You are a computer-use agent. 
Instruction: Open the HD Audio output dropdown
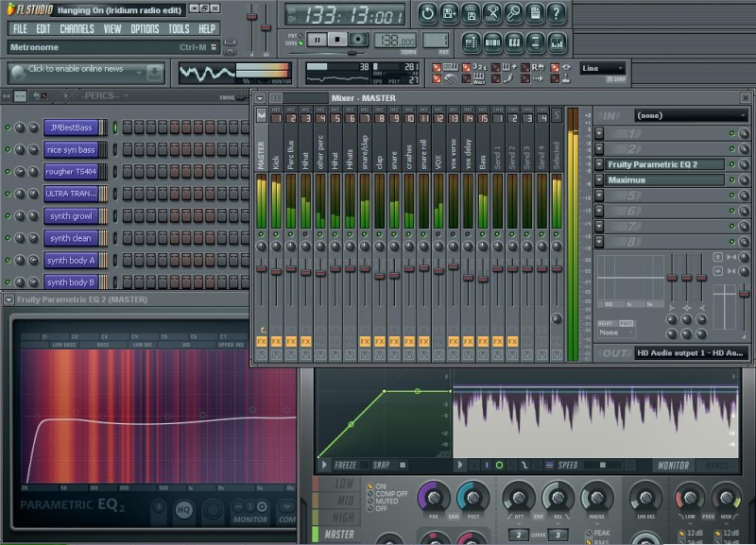[691, 352]
